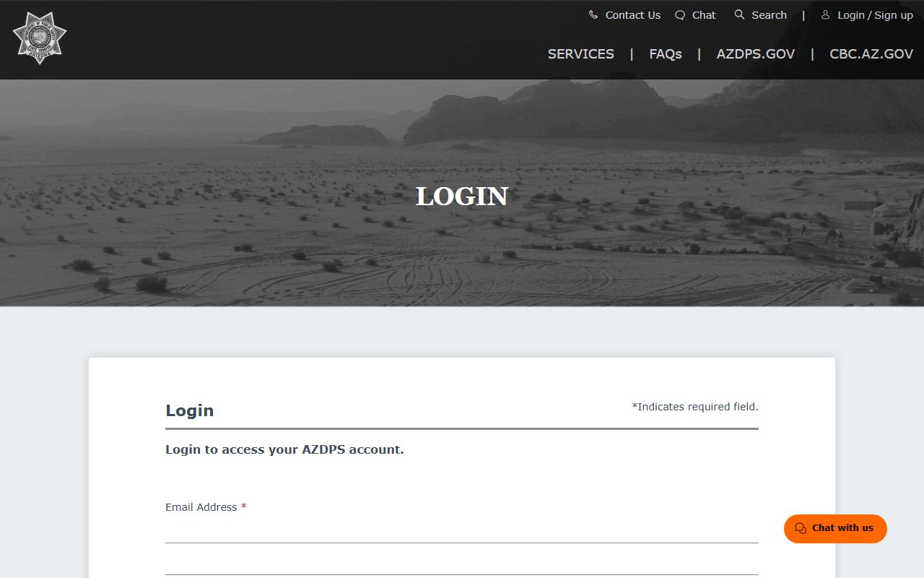Click the Email Address input field

click(462, 530)
